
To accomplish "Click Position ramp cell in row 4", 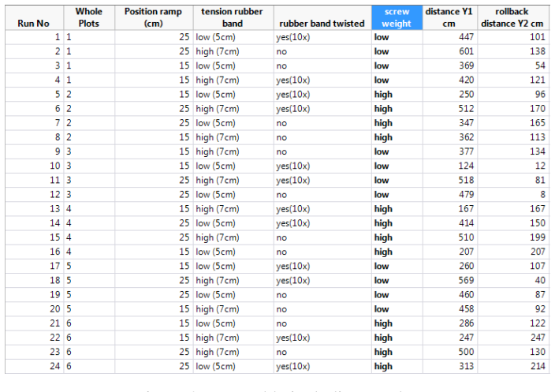I will coord(154,80).
